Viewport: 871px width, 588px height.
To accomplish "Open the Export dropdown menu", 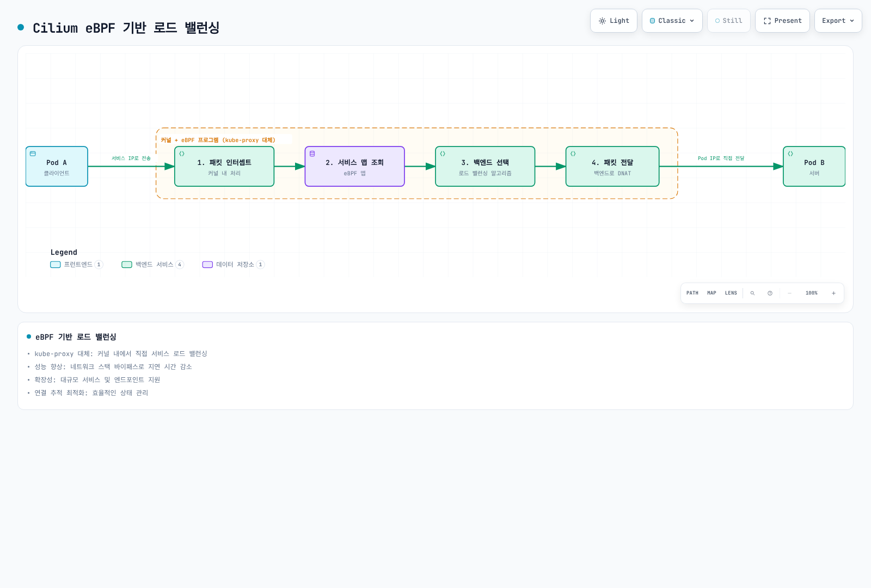I will click(x=838, y=21).
